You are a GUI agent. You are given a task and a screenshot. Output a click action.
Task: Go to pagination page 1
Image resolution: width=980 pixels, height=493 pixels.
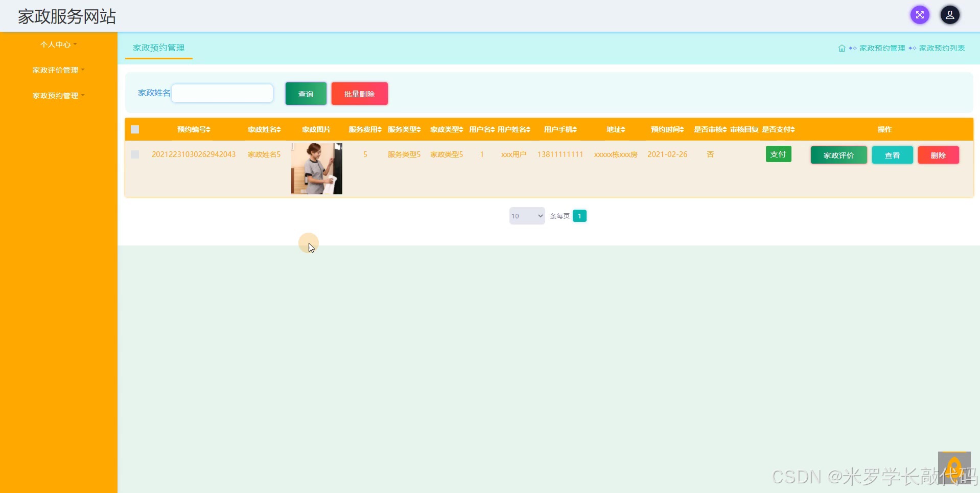579,216
